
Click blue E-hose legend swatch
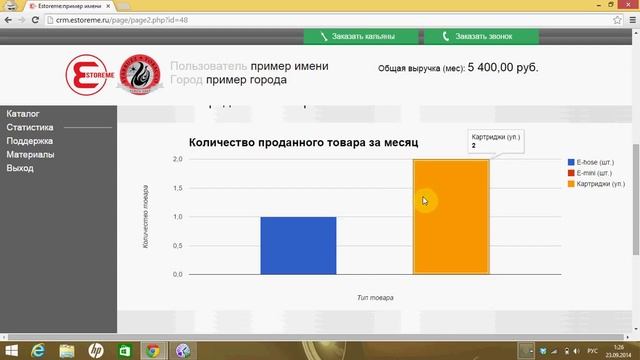tap(571, 162)
